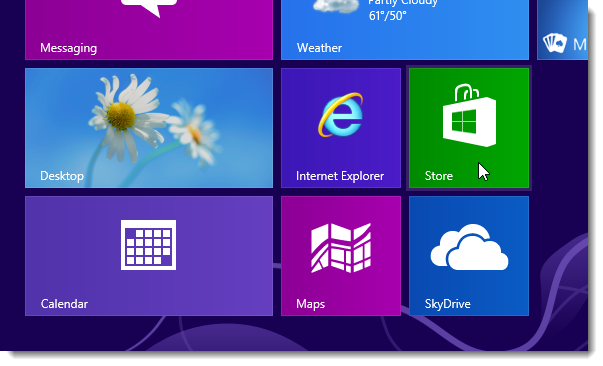The height and width of the screenshot is (366, 603).
Task: Click the 'Internet Explorer' tile label
Action: [340, 176]
